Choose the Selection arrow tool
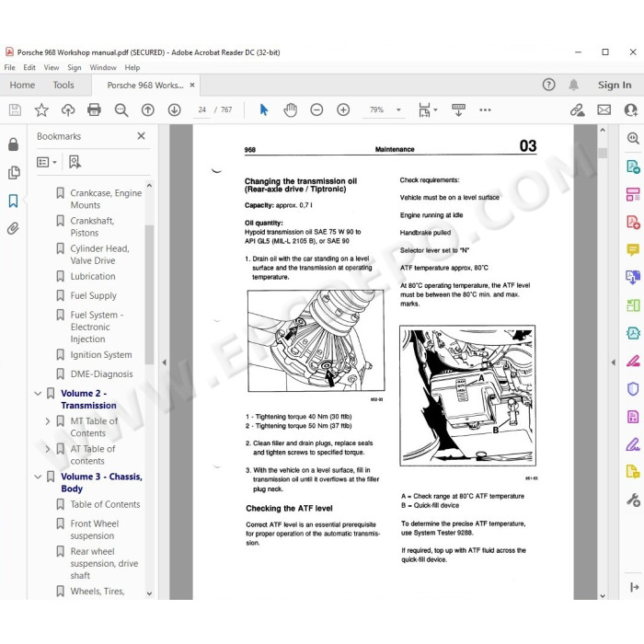The height and width of the screenshot is (644, 644). click(x=264, y=109)
